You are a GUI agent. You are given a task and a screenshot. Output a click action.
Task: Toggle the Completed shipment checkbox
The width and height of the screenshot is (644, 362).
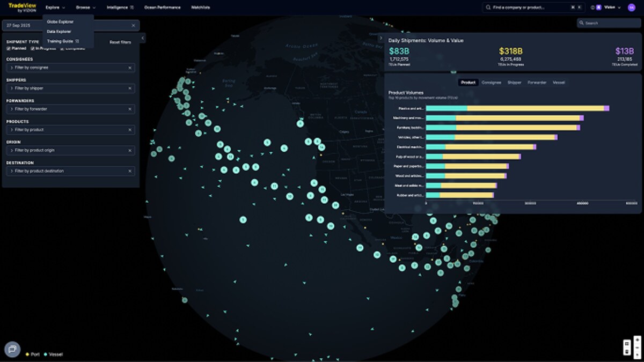click(62, 48)
